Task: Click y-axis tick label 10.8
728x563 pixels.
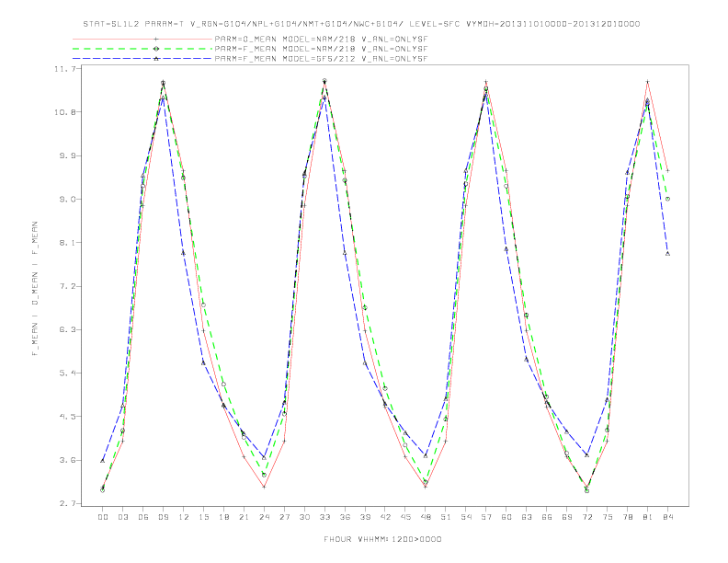Action: click(x=66, y=112)
